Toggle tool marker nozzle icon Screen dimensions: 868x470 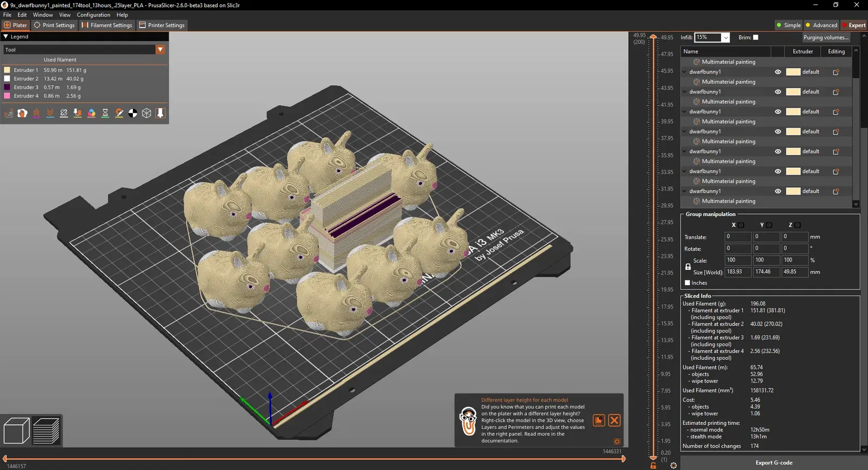[x=161, y=113]
